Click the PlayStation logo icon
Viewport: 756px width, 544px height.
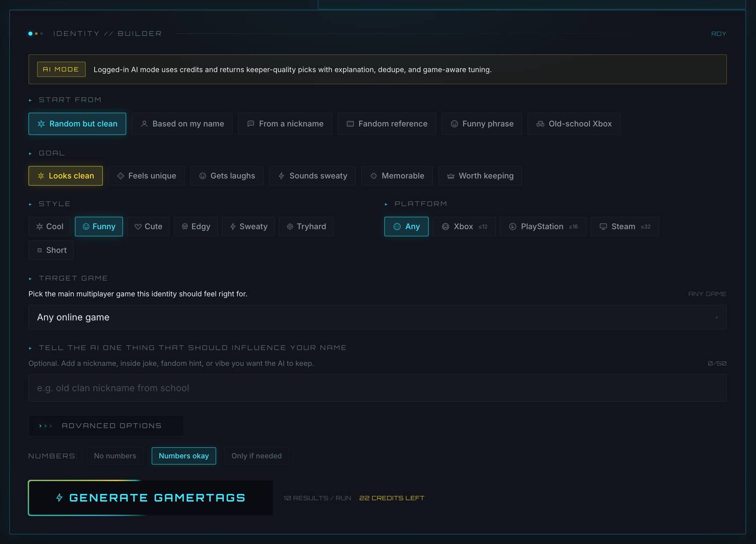click(x=513, y=227)
